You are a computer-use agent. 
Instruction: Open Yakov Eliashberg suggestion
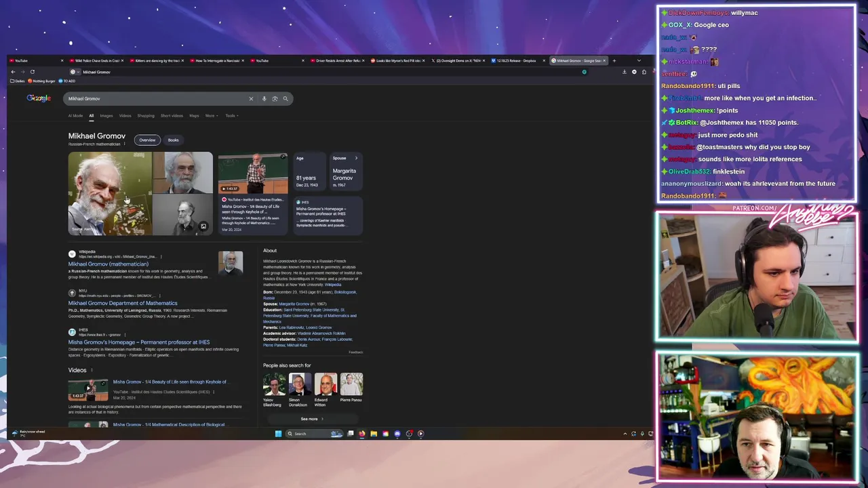tap(274, 389)
